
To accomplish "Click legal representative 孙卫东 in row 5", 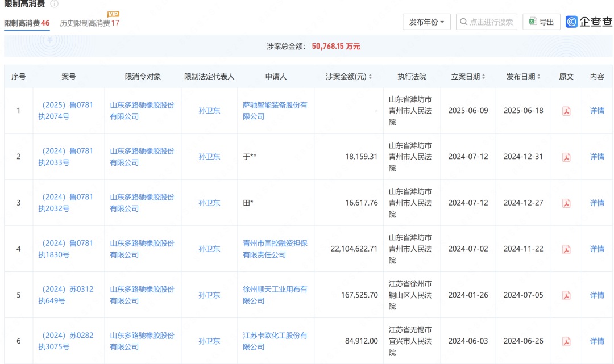I will pyautogui.click(x=209, y=295).
